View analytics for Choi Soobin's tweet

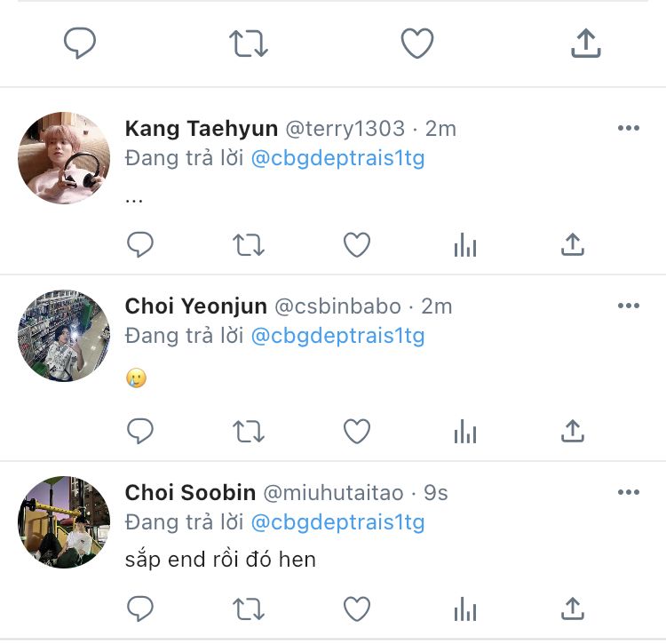tap(465, 610)
